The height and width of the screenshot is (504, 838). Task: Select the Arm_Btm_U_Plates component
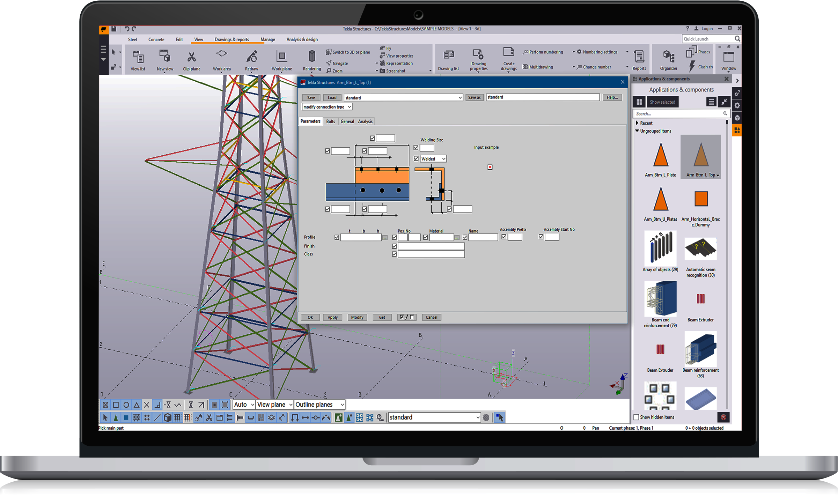pos(660,204)
